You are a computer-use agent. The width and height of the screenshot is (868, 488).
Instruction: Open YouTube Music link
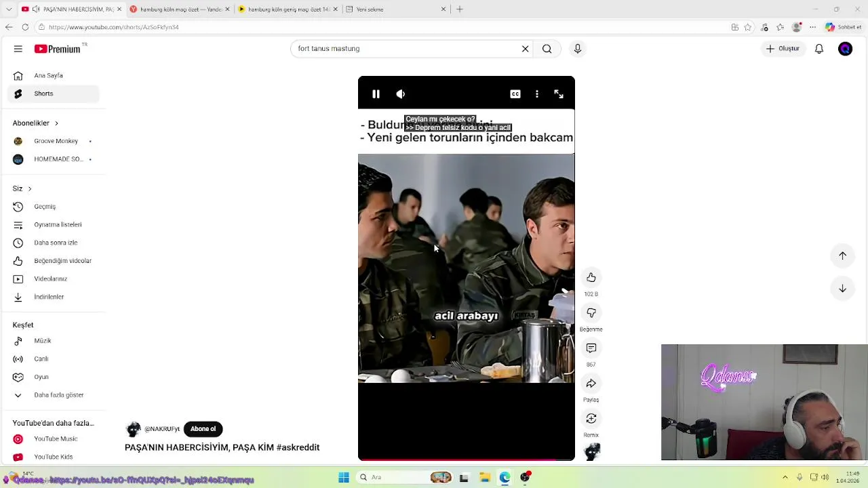(54, 439)
